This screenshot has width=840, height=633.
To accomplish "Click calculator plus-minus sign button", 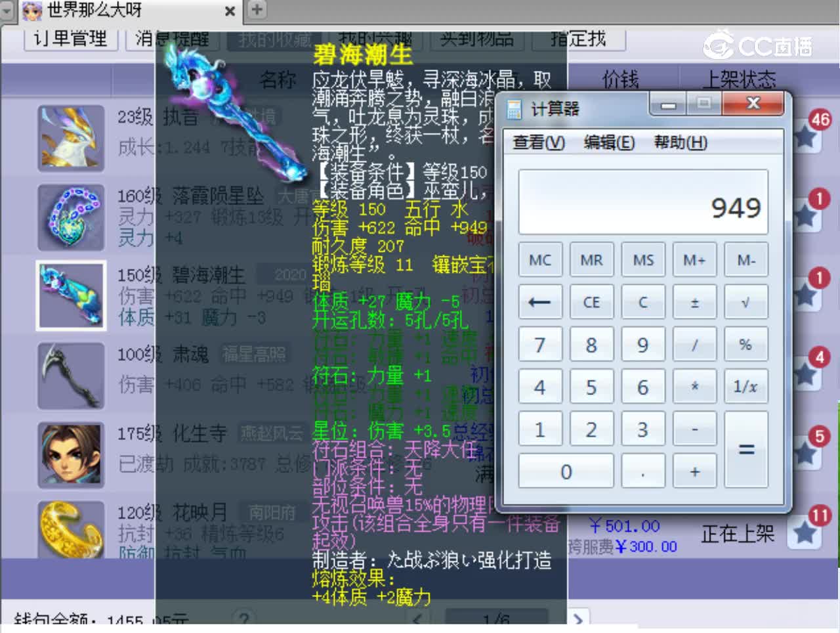I will click(694, 302).
